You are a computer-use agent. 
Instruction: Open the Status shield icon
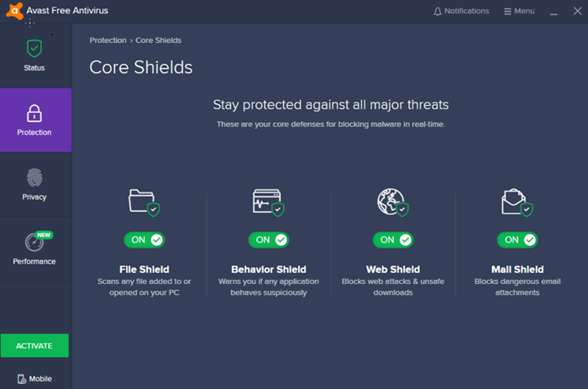(34, 48)
